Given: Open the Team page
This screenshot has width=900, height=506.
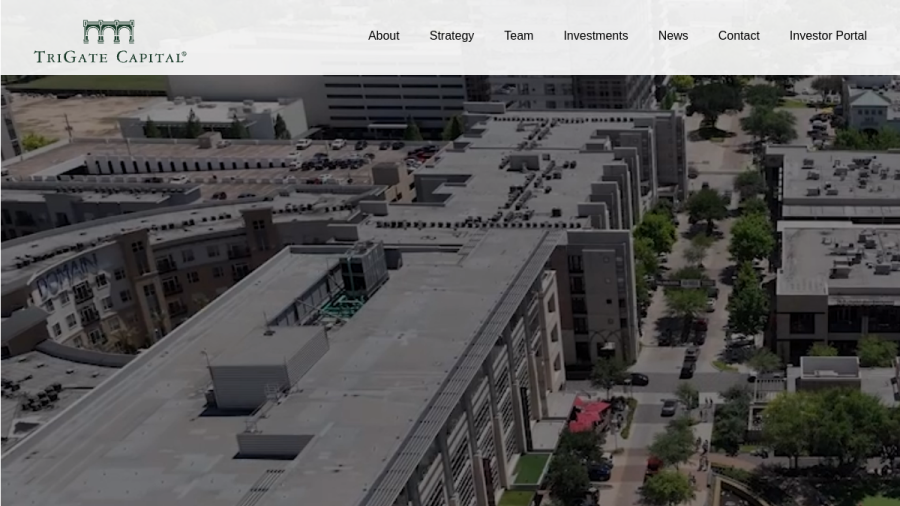Looking at the screenshot, I should pyautogui.click(x=518, y=36).
